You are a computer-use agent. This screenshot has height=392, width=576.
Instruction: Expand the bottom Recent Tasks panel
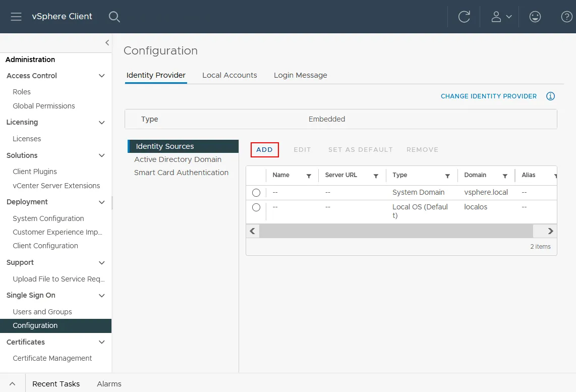[x=13, y=384]
